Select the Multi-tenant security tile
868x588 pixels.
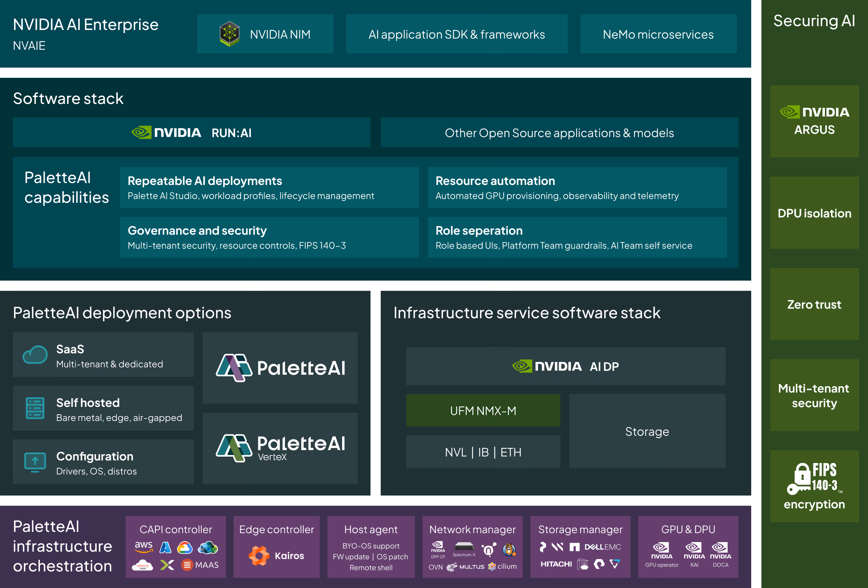(x=815, y=395)
